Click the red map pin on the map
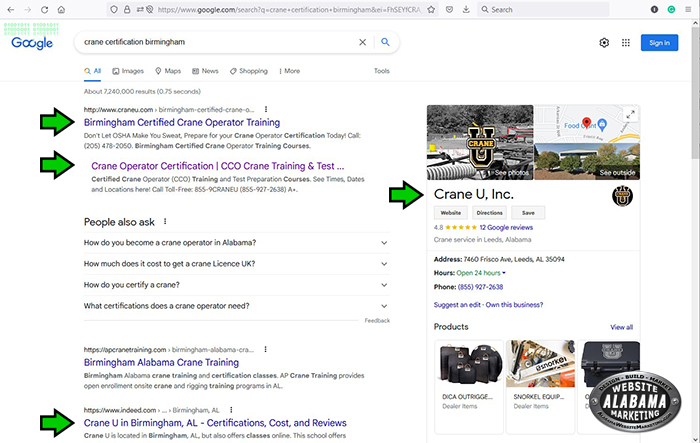Viewport: 700px width, 443px height. tap(587, 123)
